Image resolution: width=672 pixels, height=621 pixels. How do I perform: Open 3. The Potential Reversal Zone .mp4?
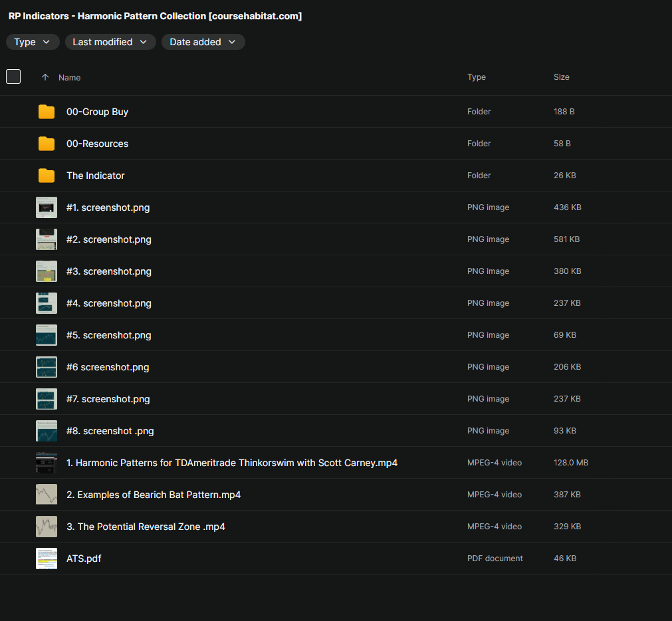click(146, 527)
